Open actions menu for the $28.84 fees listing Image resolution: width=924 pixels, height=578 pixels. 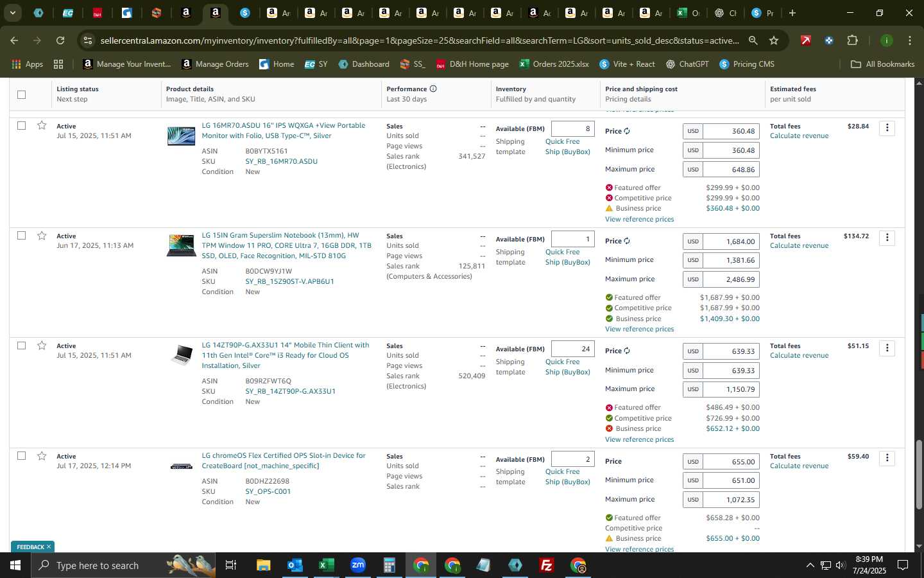[x=887, y=128]
